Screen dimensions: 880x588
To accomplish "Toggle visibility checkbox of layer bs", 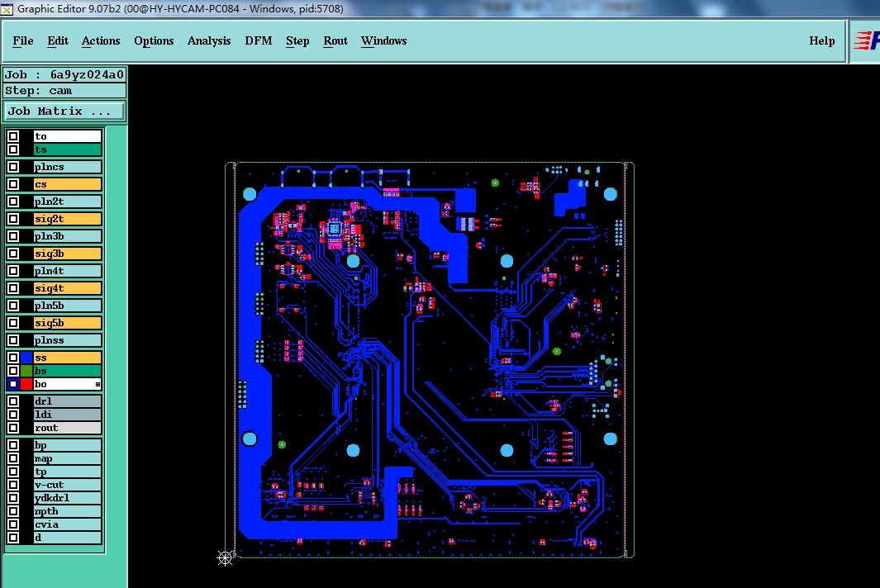I will click(x=13, y=371).
